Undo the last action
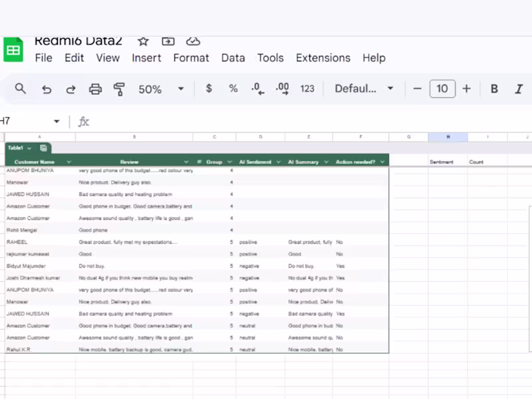 (46, 89)
